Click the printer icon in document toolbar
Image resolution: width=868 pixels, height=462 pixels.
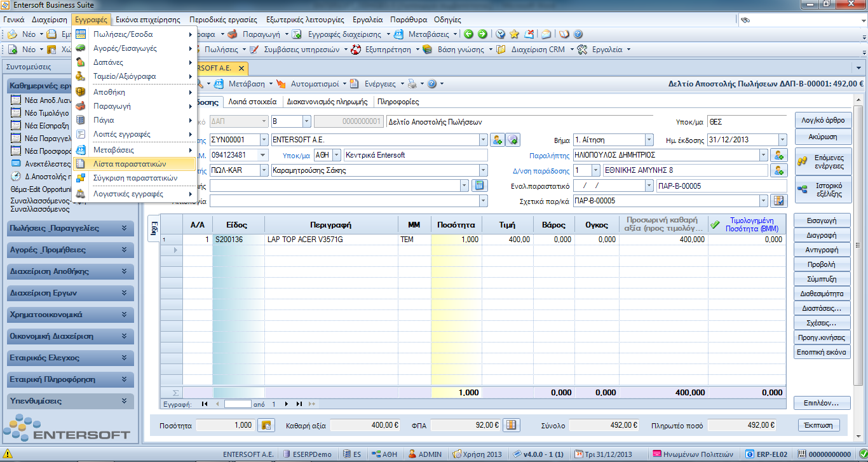[412, 84]
